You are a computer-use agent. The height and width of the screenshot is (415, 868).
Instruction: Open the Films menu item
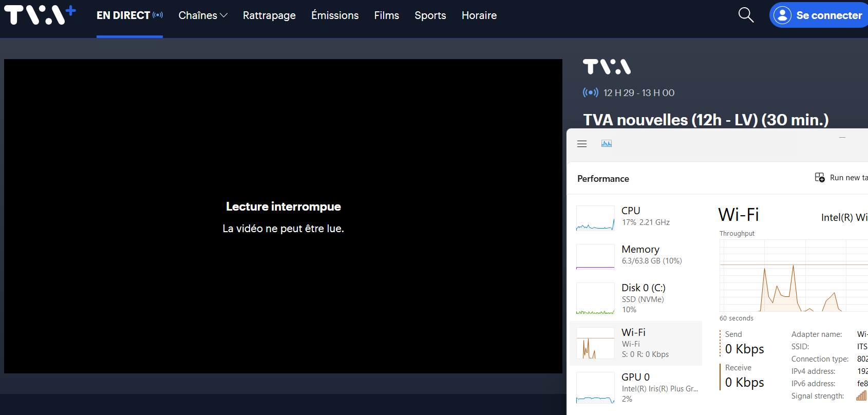click(x=386, y=15)
